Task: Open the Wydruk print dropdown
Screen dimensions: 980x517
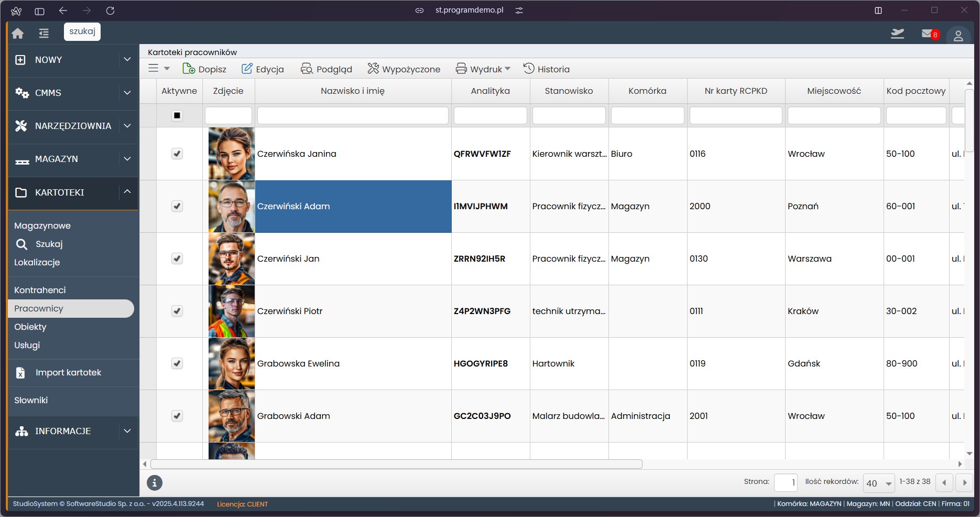Action: [x=483, y=69]
